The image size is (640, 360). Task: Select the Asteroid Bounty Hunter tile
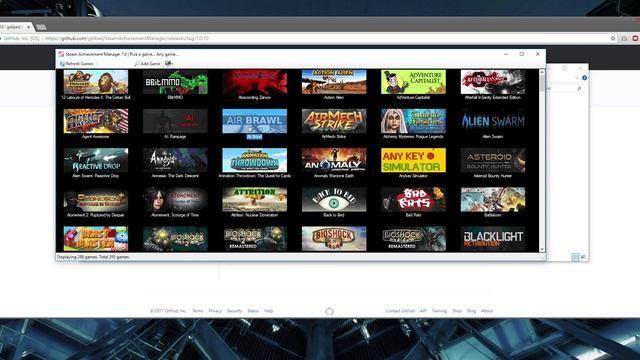coord(493,163)
